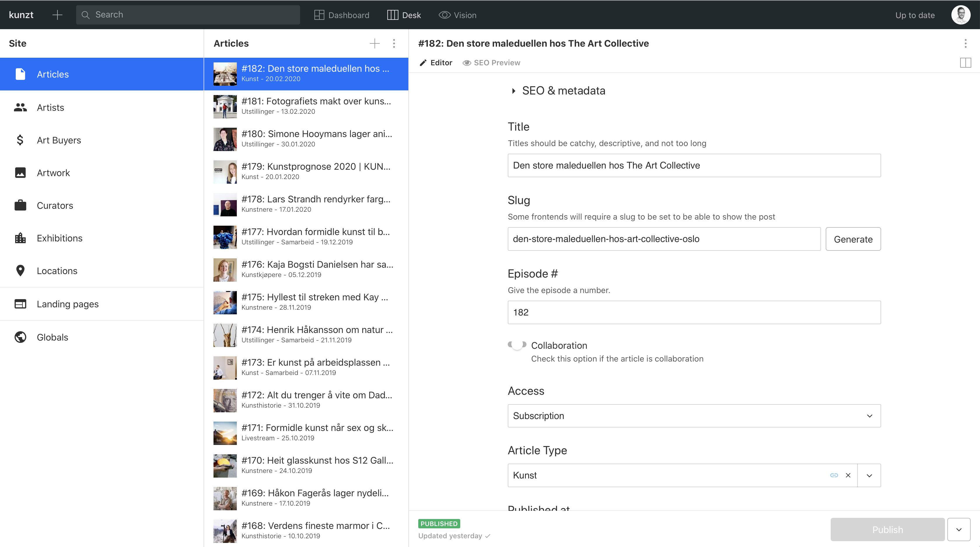The width and height of the screenshot is (980, 547).
Task: Select selected article #182 in list
Action: coord(306,74)
